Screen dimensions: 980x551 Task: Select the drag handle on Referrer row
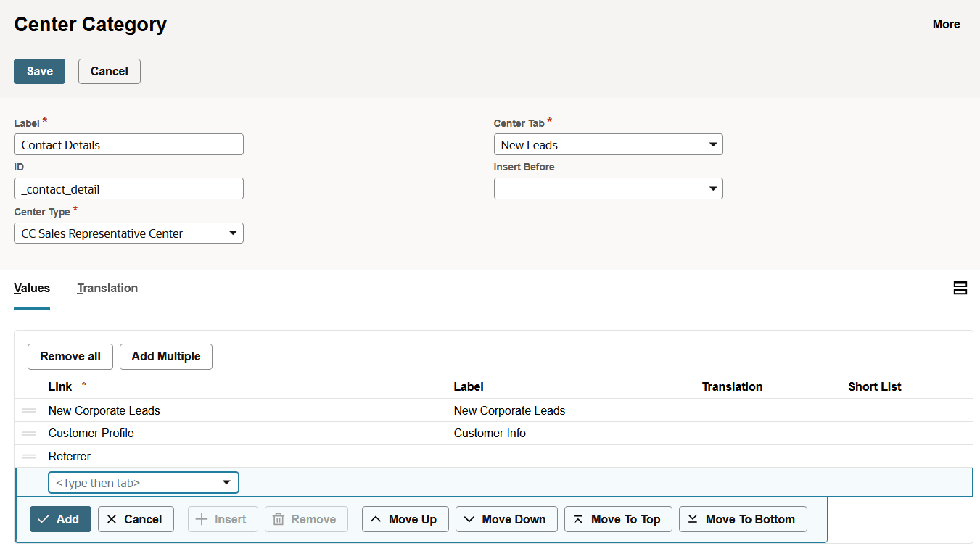click(x=29, y=457)
